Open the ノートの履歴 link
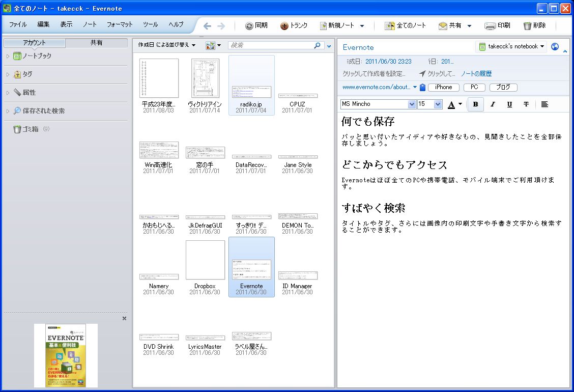The height and width of the screenshot is (392, 574). (476, 74)
